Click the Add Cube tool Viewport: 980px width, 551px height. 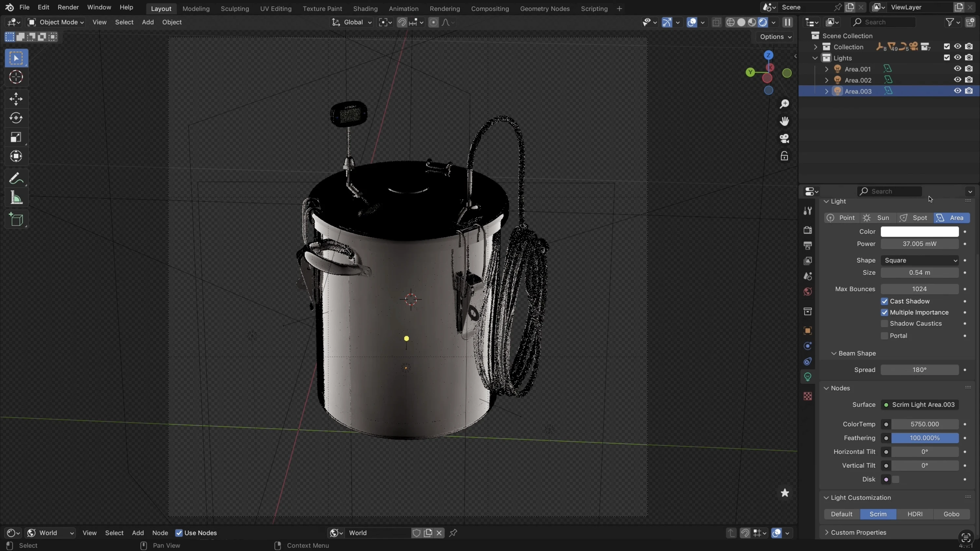pos(16,219)
